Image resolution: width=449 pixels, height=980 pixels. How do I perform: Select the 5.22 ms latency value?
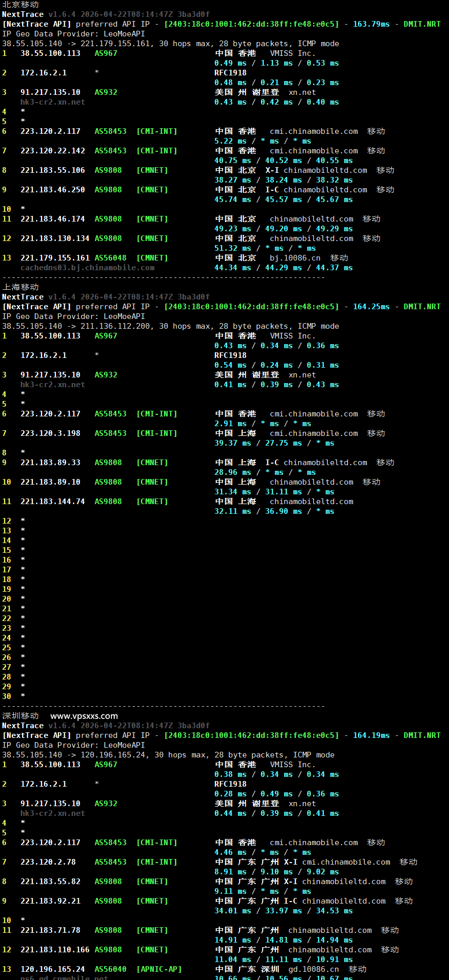click(230, 141)
